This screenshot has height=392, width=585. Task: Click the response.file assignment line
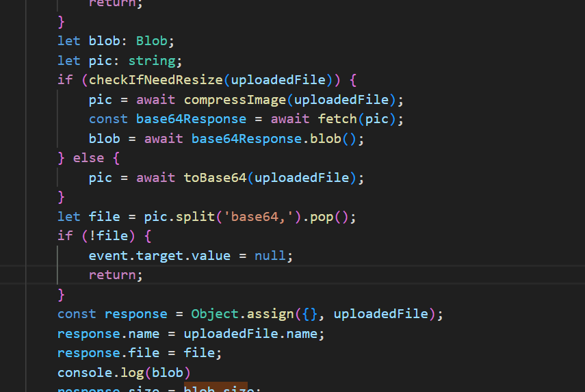[140, 353]
